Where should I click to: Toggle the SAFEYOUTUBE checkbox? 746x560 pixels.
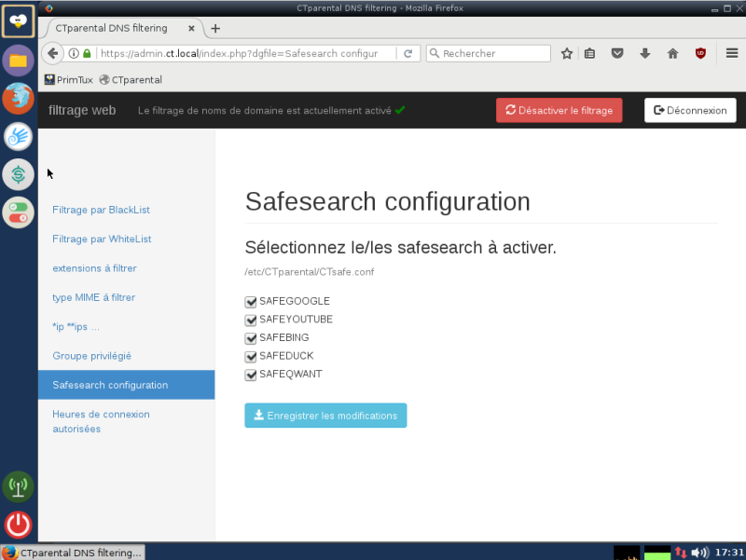(x=250, y=320)
